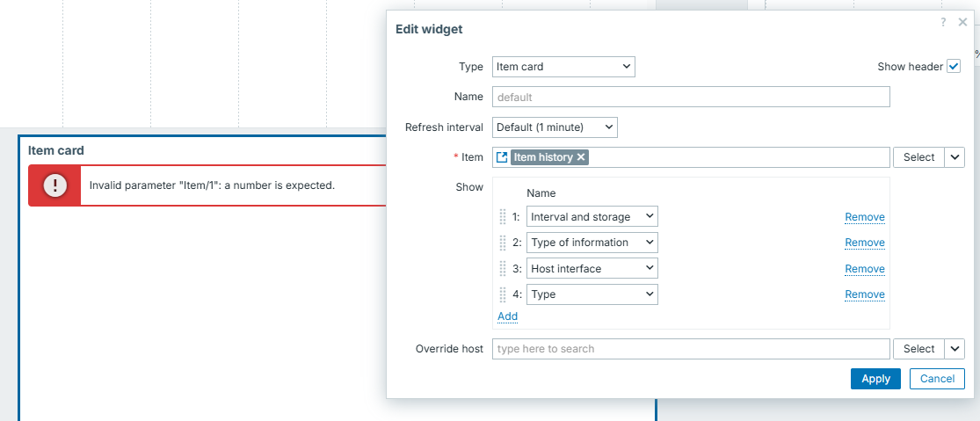Click drag handle for Type of information row
This screenshot has width=980, height=421.
click(x=503, y=243)
